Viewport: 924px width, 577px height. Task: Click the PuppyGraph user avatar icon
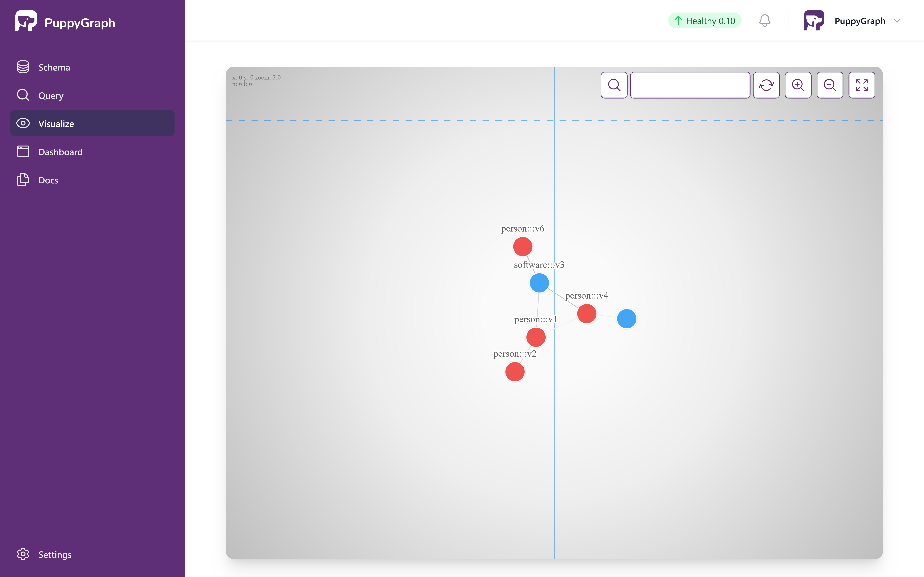pos(814,21)
